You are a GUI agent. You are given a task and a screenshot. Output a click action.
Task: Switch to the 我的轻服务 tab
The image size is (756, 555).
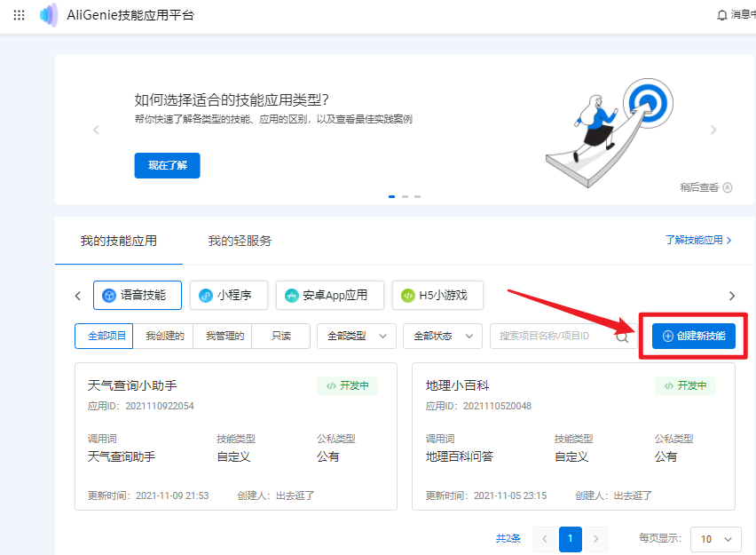[240, 241]
